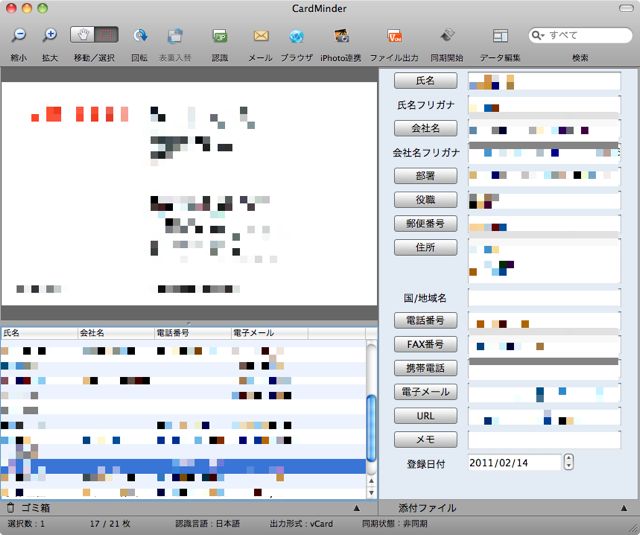This screenshot has width=640, height=535.
Task: Click the 出力形式 : vCard status text
Action: [x=301, y=524]
